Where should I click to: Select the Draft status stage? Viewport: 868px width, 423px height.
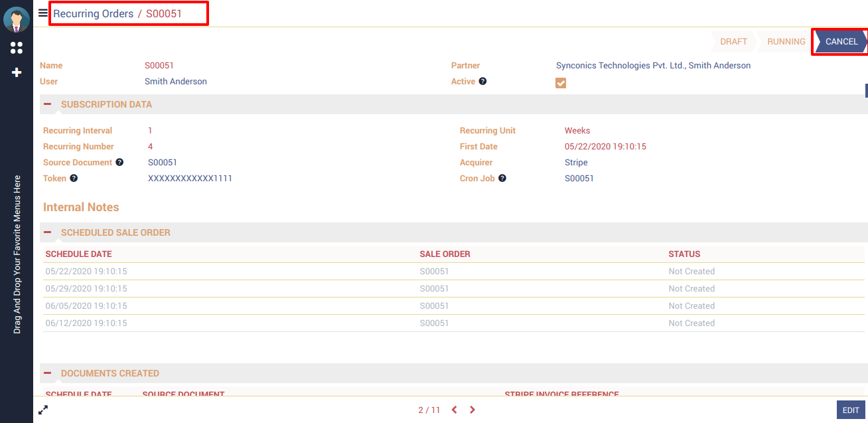(733, 41)
